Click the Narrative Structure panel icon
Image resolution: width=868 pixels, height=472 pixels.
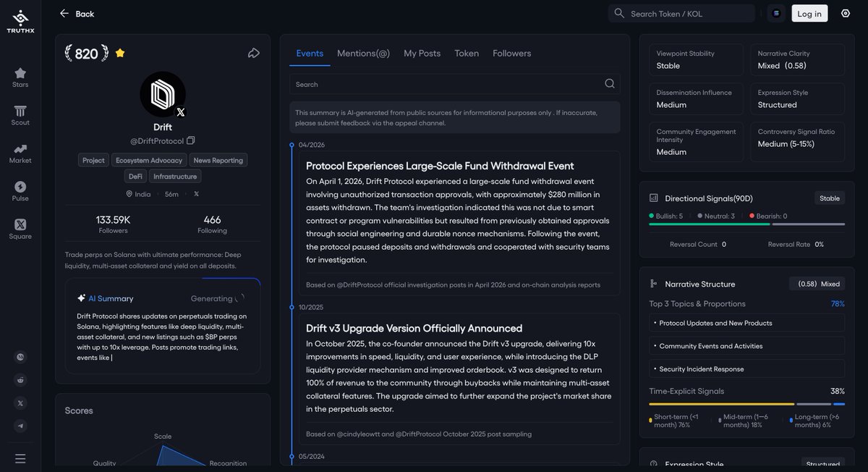click(x=654, y=284)
